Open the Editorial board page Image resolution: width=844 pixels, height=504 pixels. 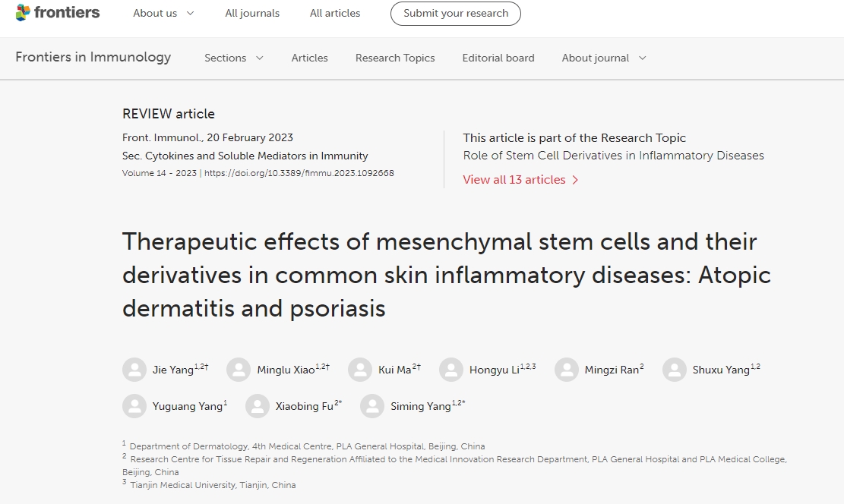[498, 58]
